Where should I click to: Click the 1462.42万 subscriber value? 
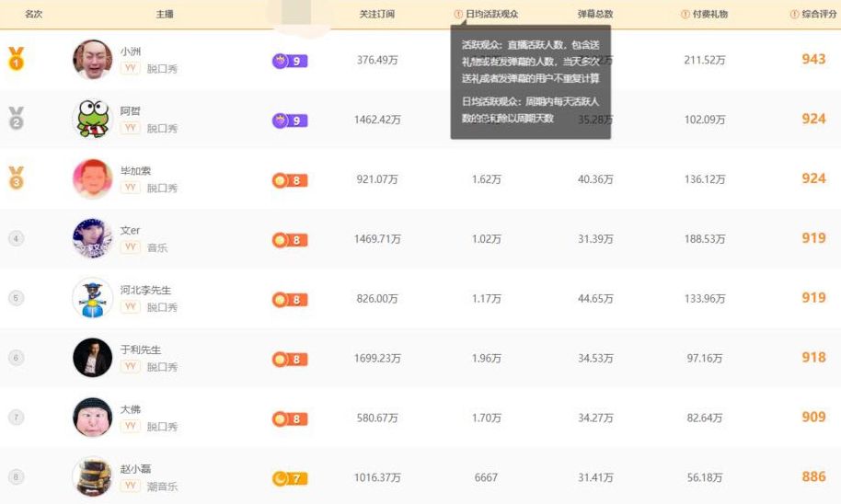point(377,120)
